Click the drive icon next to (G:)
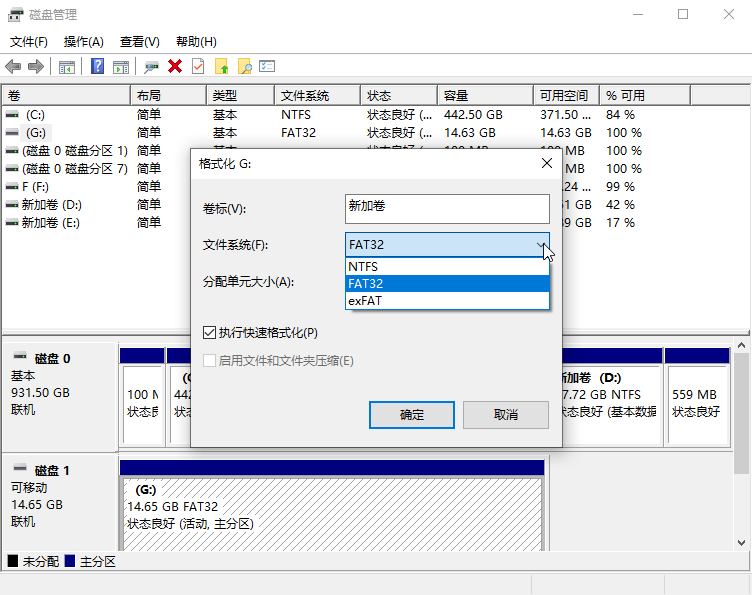Screen dimensions: 752x595 pyautogui.click(x=12, y=132)
